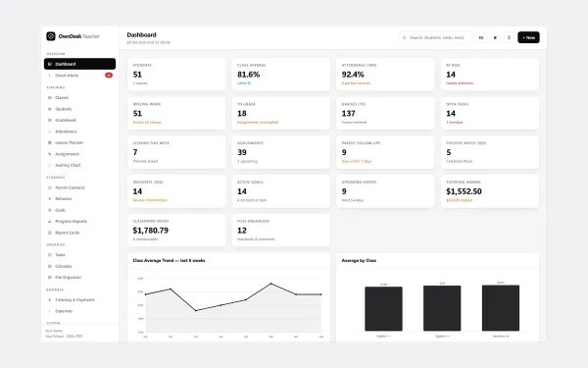The height and width of the screenshot is (368, 588).
Task: Open the Lesson Planner sidebar entry
Action: [x=79, y=142]
